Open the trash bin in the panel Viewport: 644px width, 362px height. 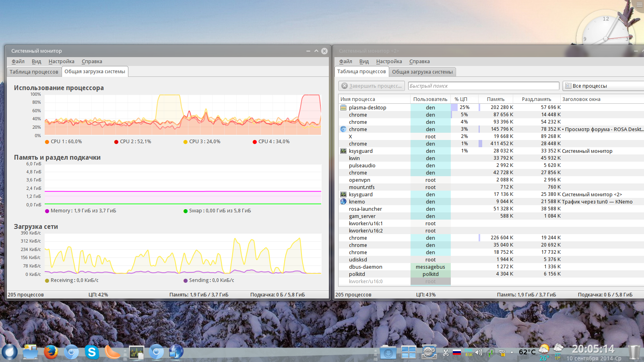click(x=634, y=352)
